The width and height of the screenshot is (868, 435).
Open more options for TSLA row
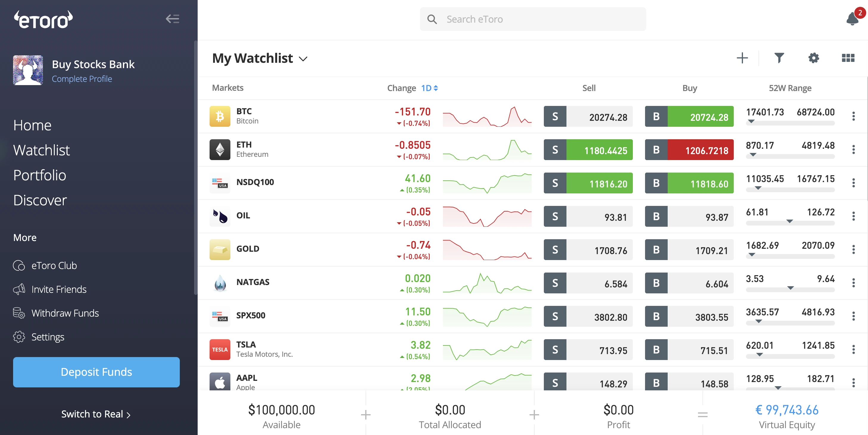click(x=853, y=350)
